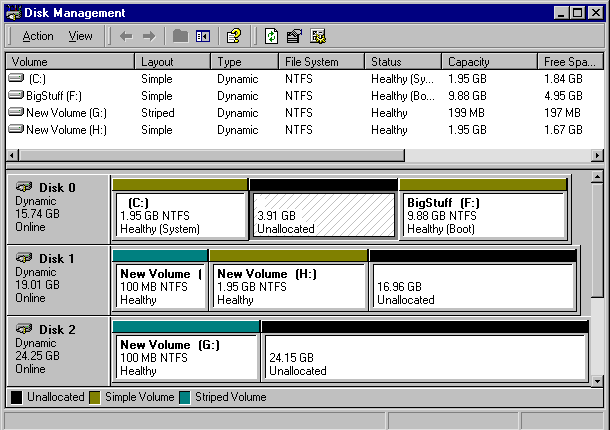Select New Volume (H:) row icon
Image resolution: width=610 pixels, height=430 pixels.
pyautogui.click(x=16, y=129)
